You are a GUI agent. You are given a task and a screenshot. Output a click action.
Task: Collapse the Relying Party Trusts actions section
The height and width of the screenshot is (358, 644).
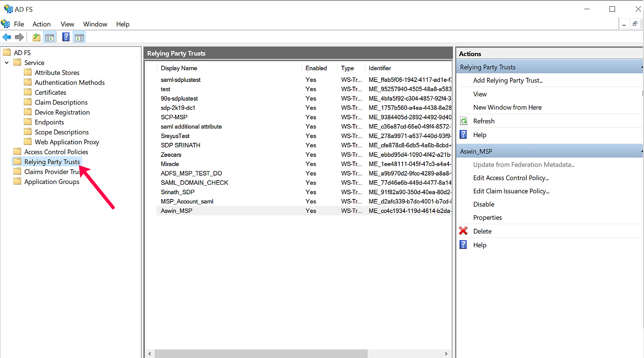[641, 67]
